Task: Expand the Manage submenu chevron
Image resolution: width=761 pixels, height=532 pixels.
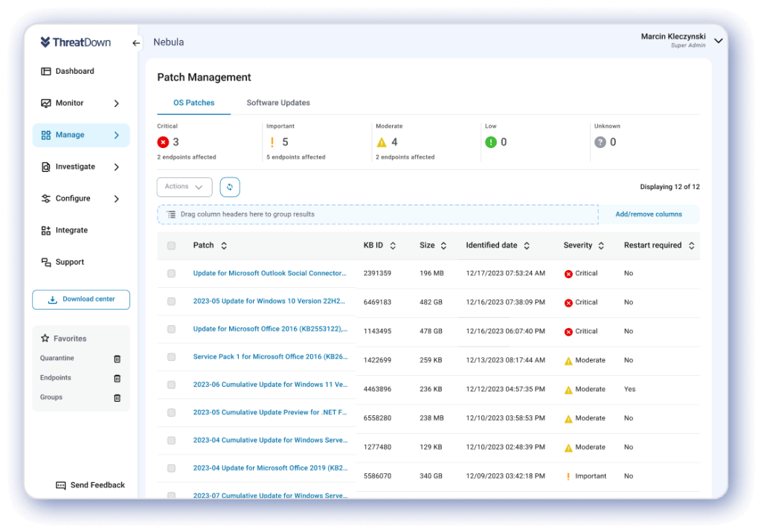Action: tap(117, 135)
